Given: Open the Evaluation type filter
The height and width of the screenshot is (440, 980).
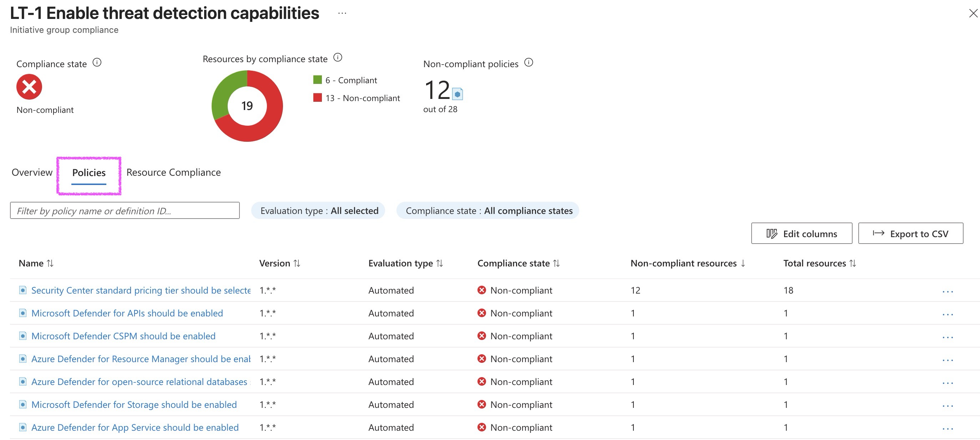Looking at the screenshot, I should click(x=318, y=210).
